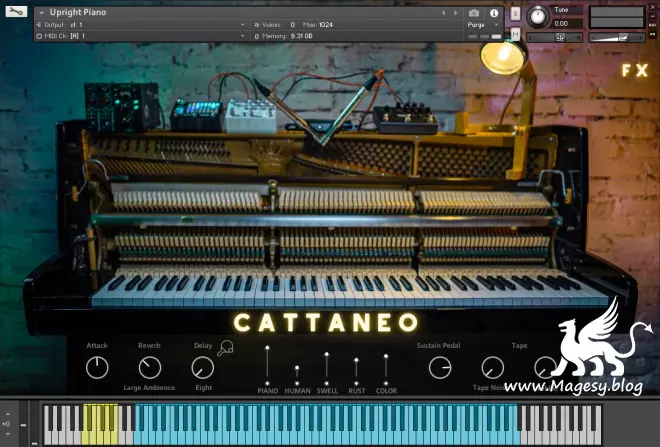Go to the next instrument arrow
The height and width of the screenshot is (447, 660).
455,13
